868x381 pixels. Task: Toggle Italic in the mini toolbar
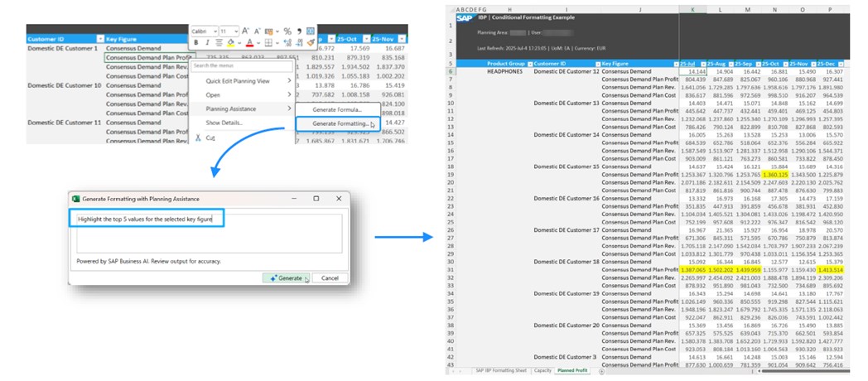point(207,42)
